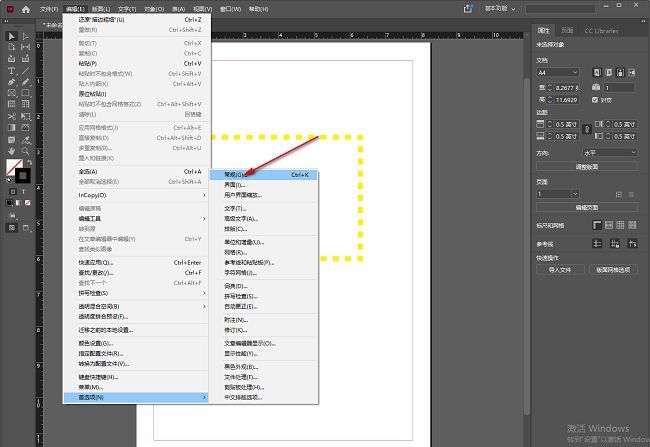The height and width of the screenshot is (447, 650).
Task: Select the Line tool
Action: [x=26, y=70]
